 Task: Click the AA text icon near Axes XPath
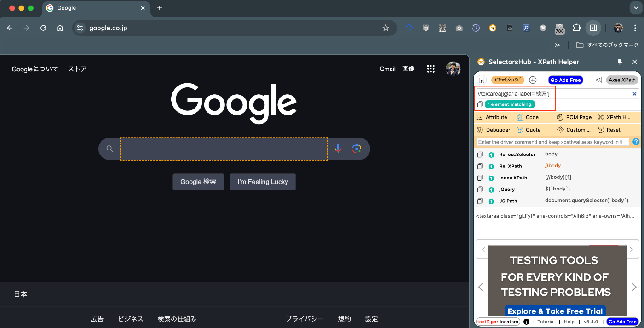coord(598,80)
